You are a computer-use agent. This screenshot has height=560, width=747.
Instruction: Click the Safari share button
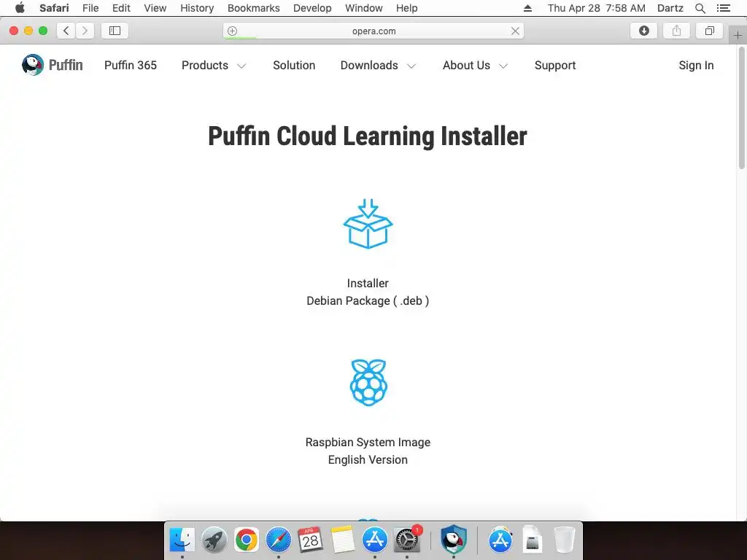click(676, 31)
